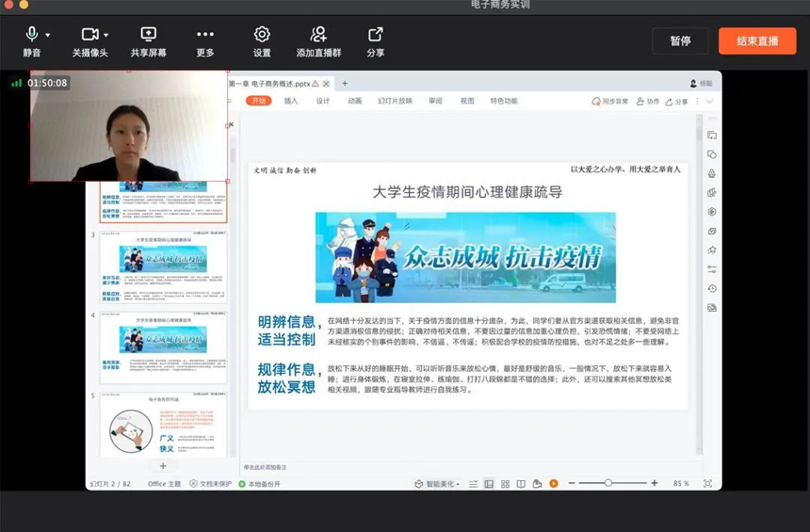Select slide 4 thumbnail
The image size is (810, 532).
point(163,347)
